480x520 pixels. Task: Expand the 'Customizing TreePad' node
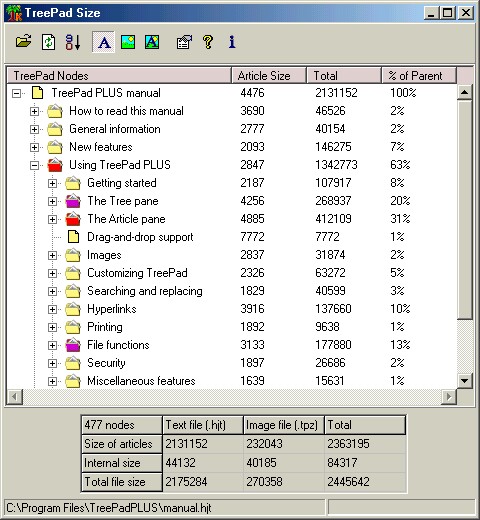[x=52, y=273]
